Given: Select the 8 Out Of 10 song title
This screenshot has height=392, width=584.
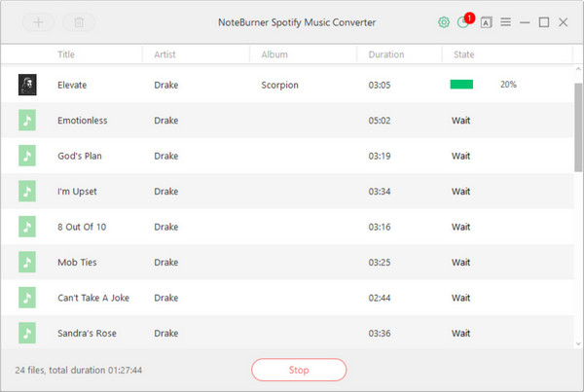Looking at the screenshot, I should point(82,227).
